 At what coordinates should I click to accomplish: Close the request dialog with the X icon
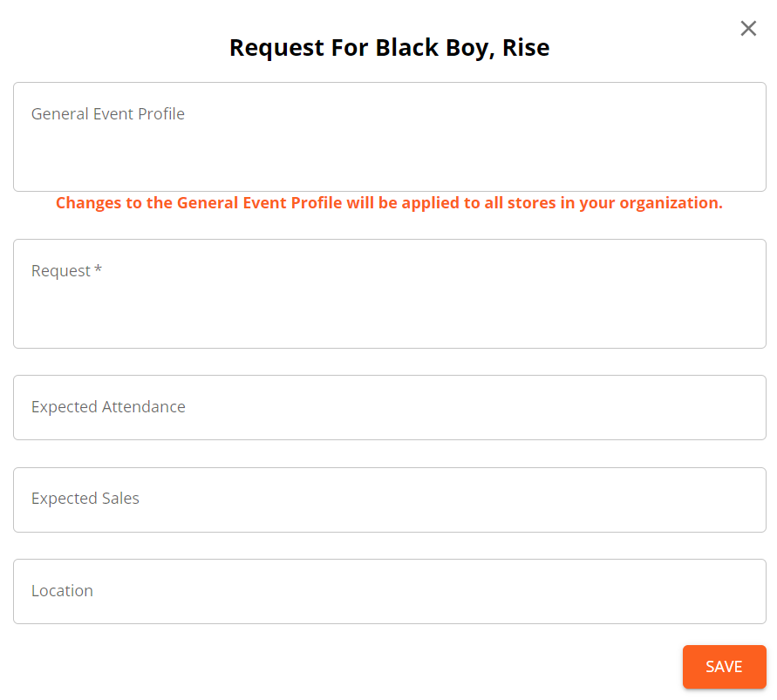coord(748,29)
